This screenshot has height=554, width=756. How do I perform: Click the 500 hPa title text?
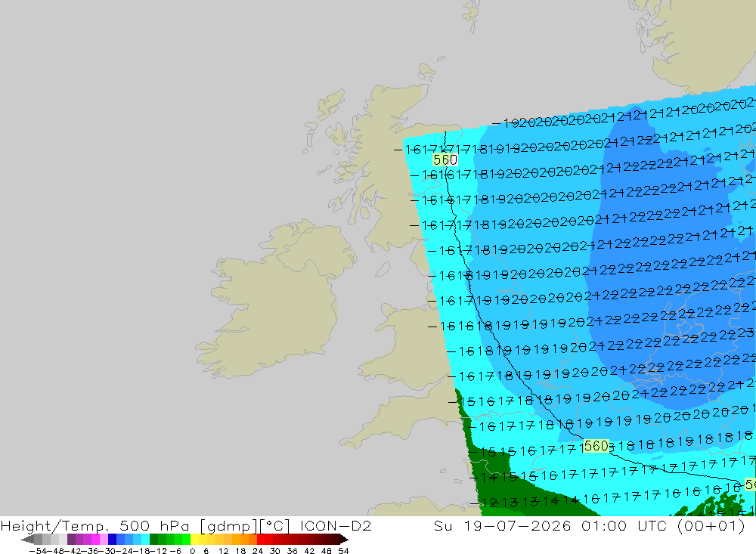coord(154,525)
